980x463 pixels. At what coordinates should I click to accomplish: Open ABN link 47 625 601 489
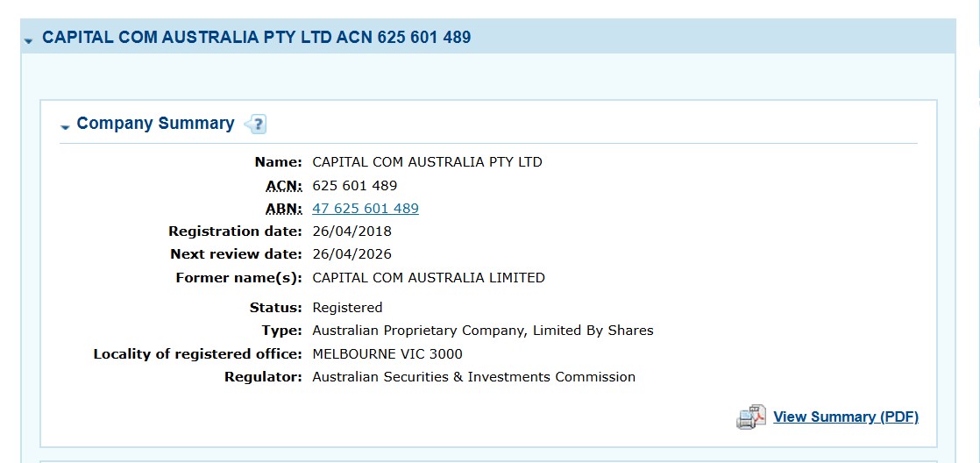click(365, 209)
